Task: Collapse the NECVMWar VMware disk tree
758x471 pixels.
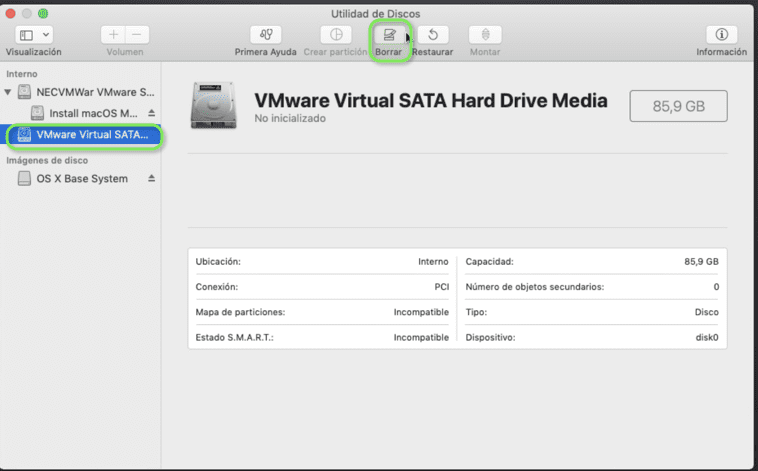Action: (8, 92)
